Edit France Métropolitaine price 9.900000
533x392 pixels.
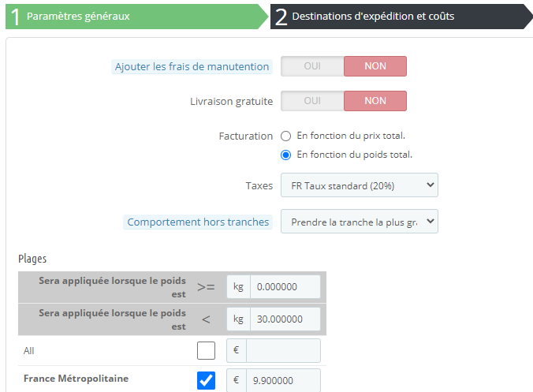click(283, 380)
